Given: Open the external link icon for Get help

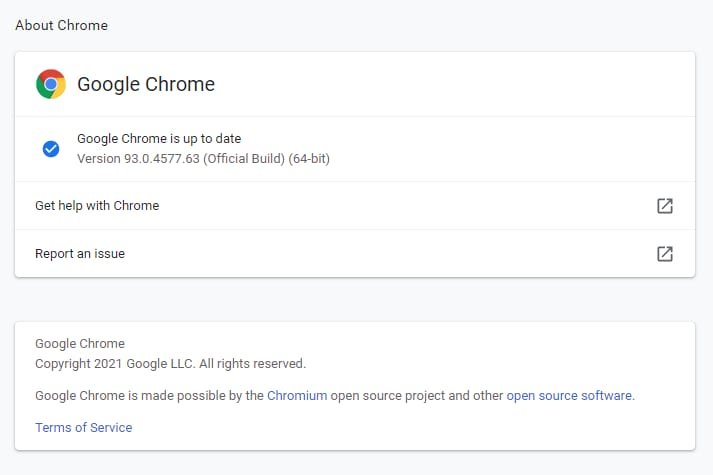Looking at the screenshot, I should coord(665,206).
